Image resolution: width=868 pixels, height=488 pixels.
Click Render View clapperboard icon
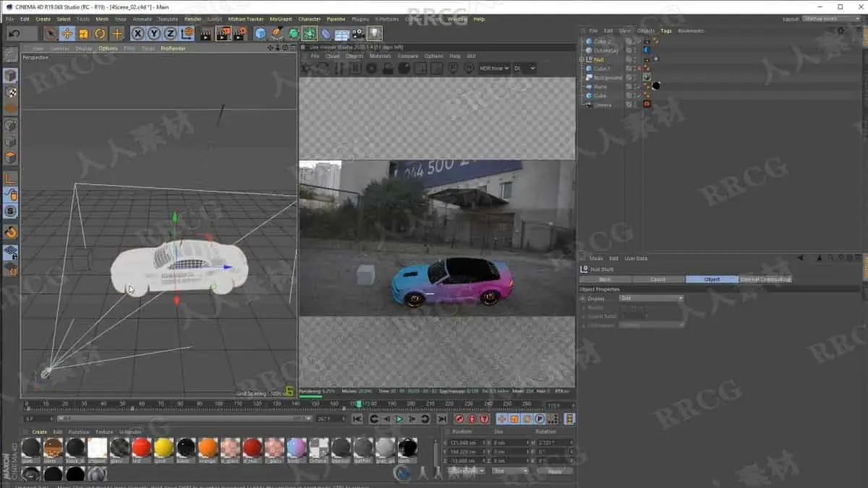(x=206, y=33)
